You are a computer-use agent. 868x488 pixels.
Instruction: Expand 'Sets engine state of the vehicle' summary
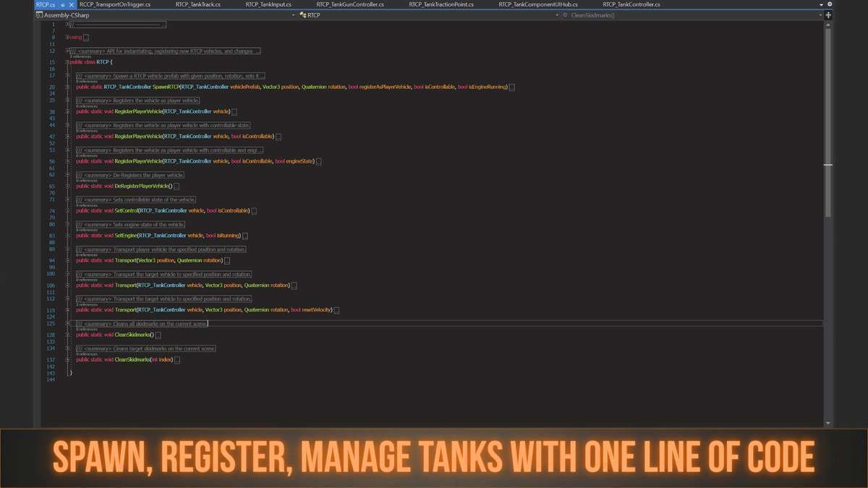(67, 224)
